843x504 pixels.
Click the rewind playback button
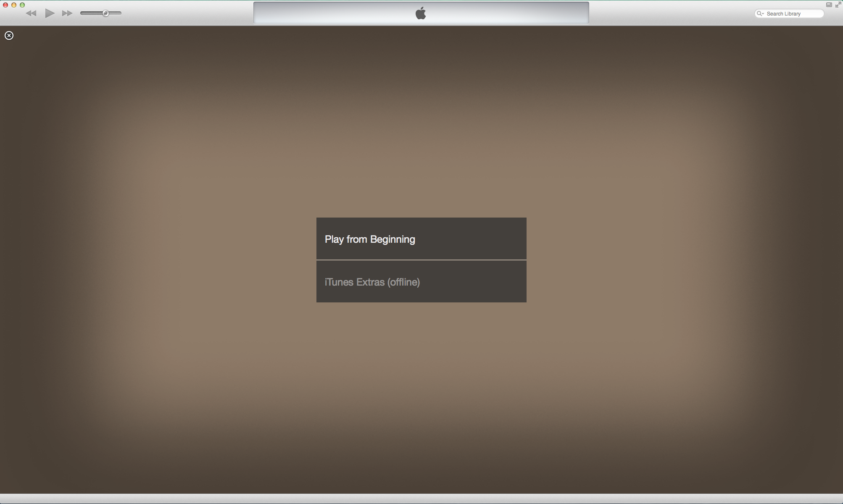coord(31,13)
